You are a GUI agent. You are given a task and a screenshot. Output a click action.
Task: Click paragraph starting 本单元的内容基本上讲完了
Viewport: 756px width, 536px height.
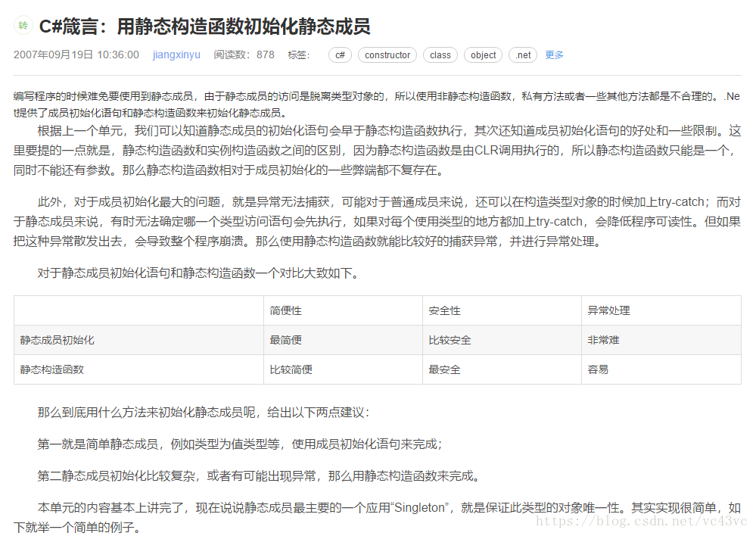click(377, 517)
